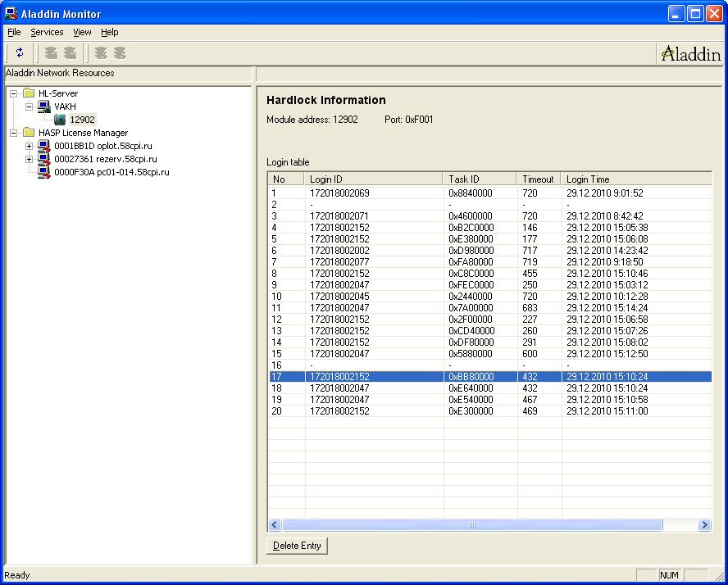Click the "Ready" status bar text
Image resolution: width=728 pixels, height=585 pixels.
(16, 575)
